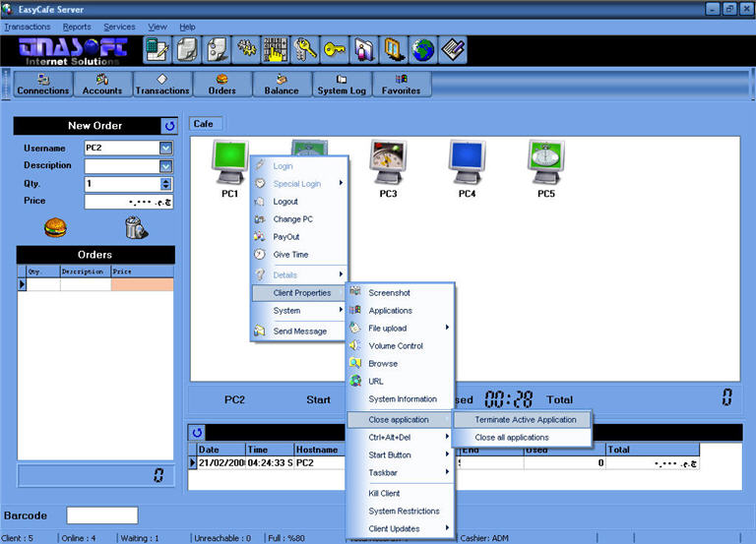Choose Change PC from the context menu
This screenshot has width=756, height=544.
pos(299,219)
